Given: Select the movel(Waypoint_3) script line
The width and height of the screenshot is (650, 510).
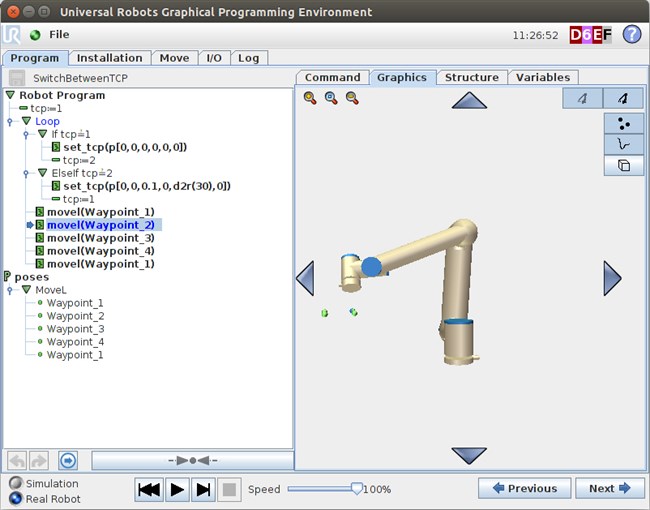Looking at the screenshot, I should coord(101,238).
